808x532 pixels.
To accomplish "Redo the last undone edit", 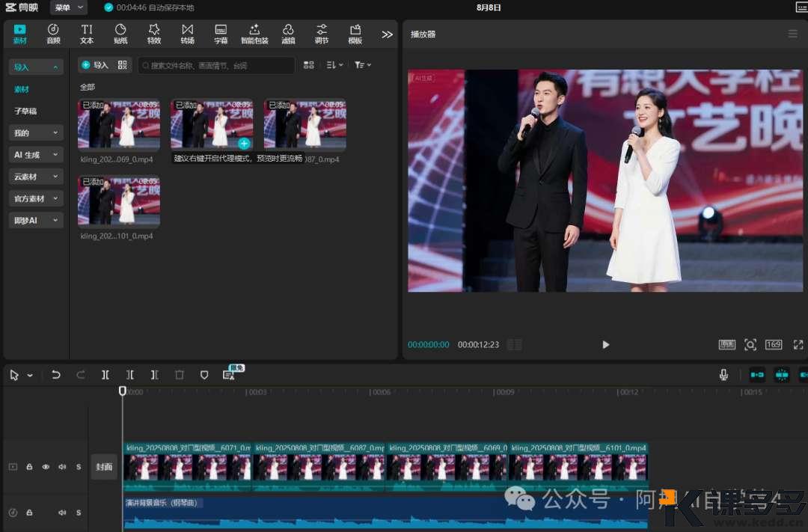I will tap(81, 375).
